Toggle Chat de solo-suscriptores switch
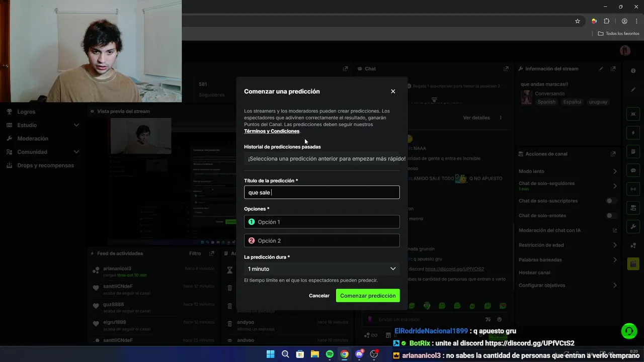This screenshot has height=362, width=644. point(610,201)
